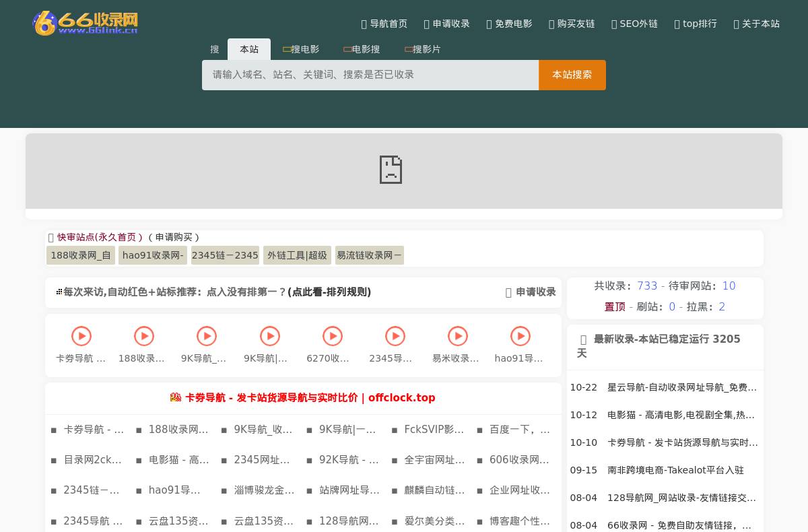Image resolution: width=808 pixels, height=532 pixels.
Task: Open the 百度一下 site link
Action: 520,430
